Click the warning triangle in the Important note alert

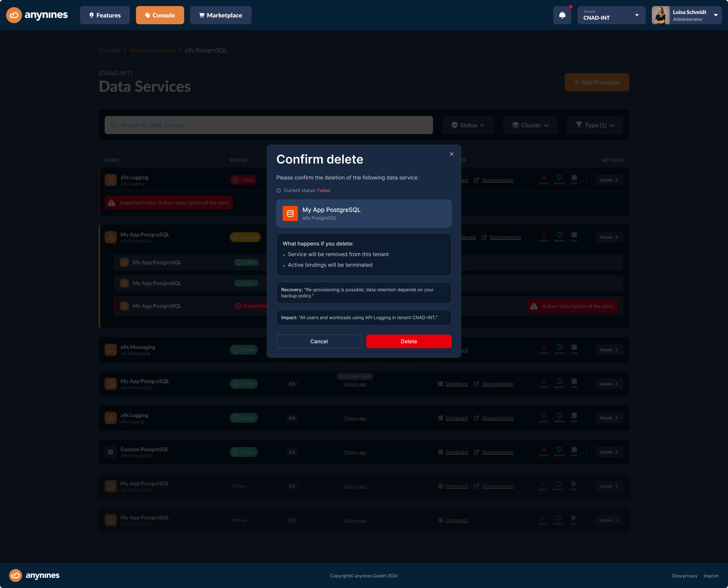point(111,203)
